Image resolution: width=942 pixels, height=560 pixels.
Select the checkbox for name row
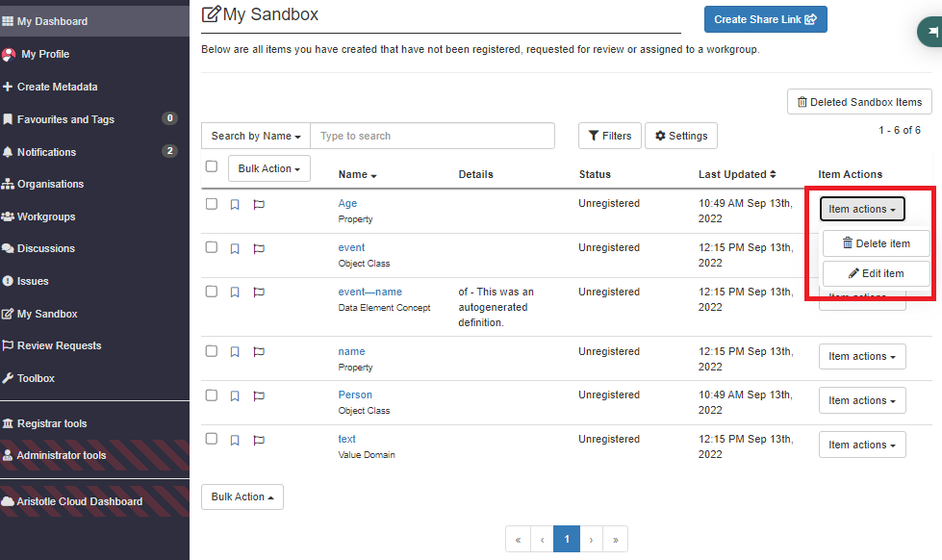(212, 351)
